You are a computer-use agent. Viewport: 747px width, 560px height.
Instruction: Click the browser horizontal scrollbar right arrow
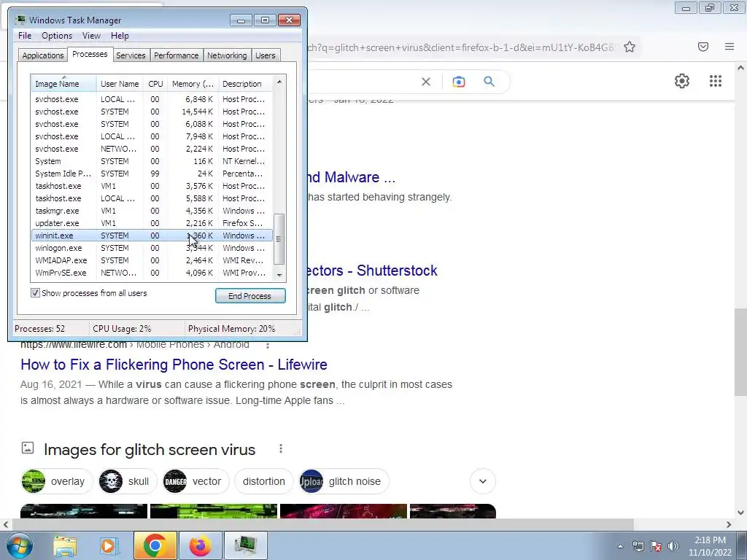tap(729, 525)
